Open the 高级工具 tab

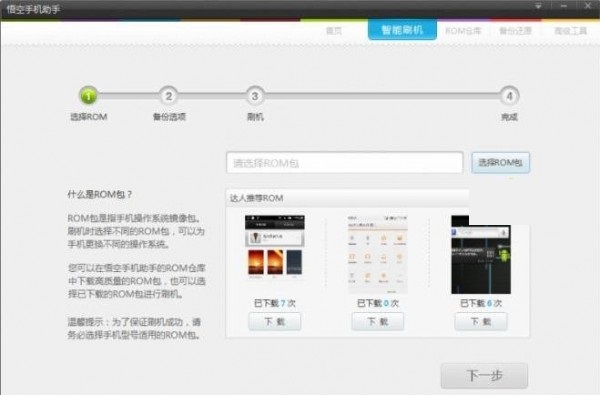tap(571, 31)
